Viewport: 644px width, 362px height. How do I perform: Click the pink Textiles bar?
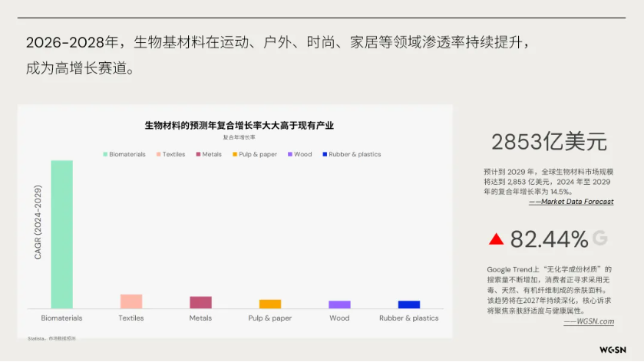(x=131, y=301)
